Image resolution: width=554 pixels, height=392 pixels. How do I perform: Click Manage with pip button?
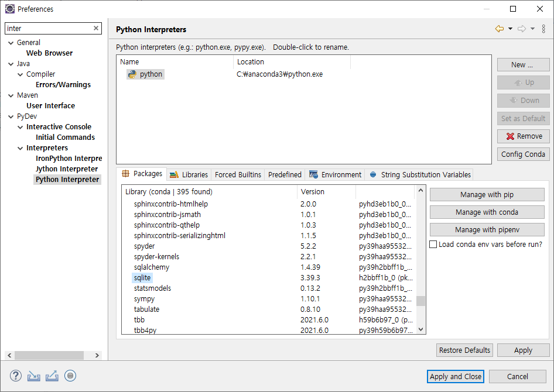(x=487, y=195)
